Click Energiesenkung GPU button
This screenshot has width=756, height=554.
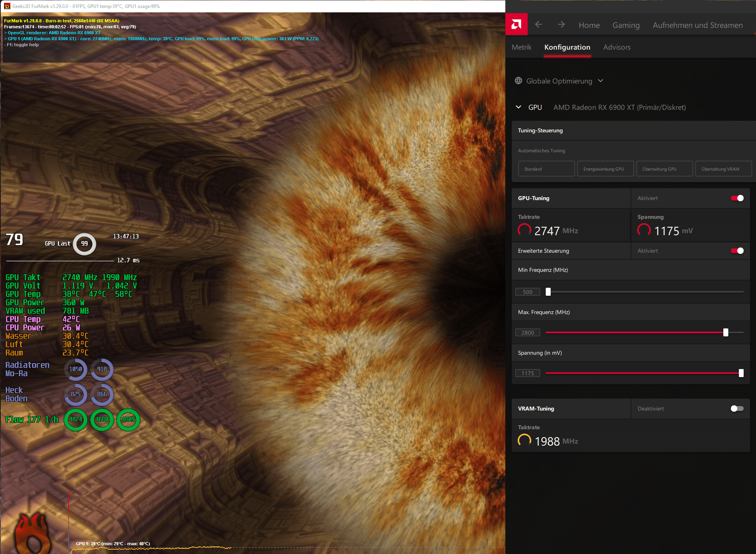tap(605, 169)
